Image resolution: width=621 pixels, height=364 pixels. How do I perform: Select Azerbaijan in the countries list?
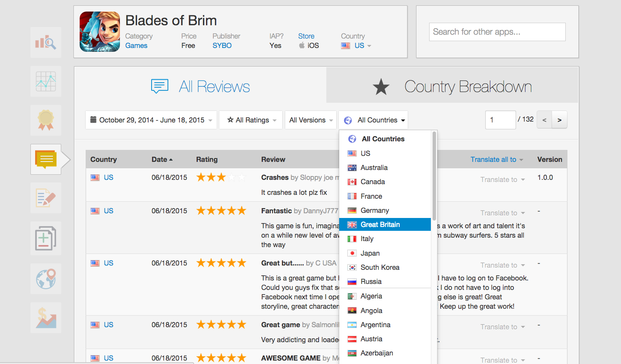(x=385, y=353)
